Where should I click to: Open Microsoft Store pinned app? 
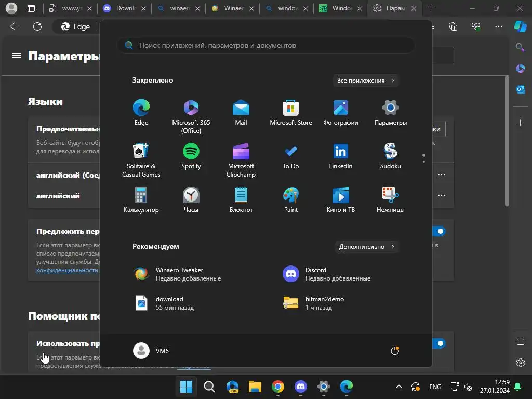tap(291, 113)
